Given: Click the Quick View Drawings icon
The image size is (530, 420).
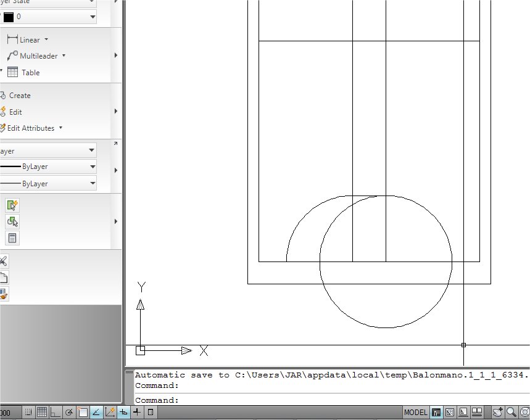Looking at the screenshot, I should coord(477,413).
